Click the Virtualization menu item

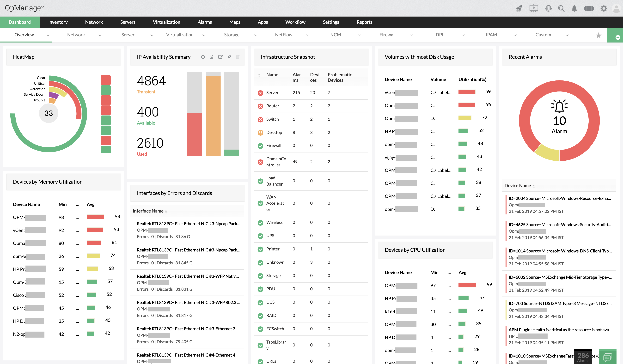pyautogui.click(x=166, y=22)
